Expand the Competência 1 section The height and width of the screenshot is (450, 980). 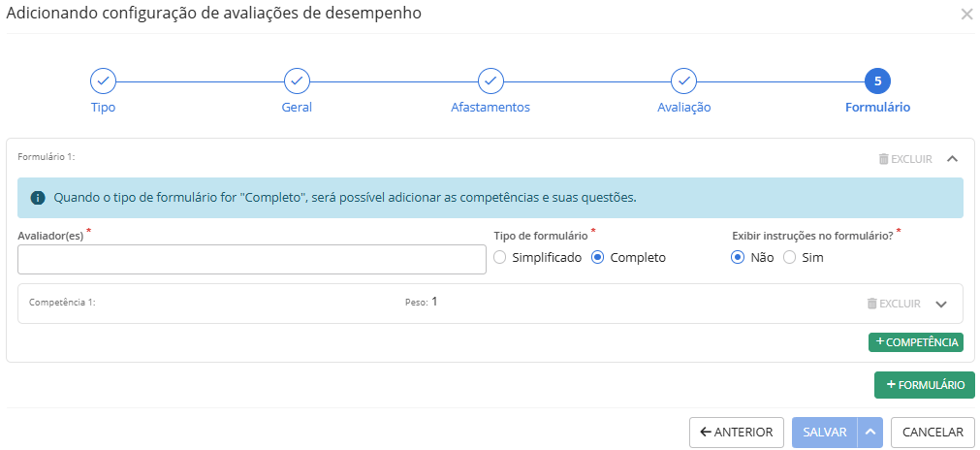tap(940, 304)
